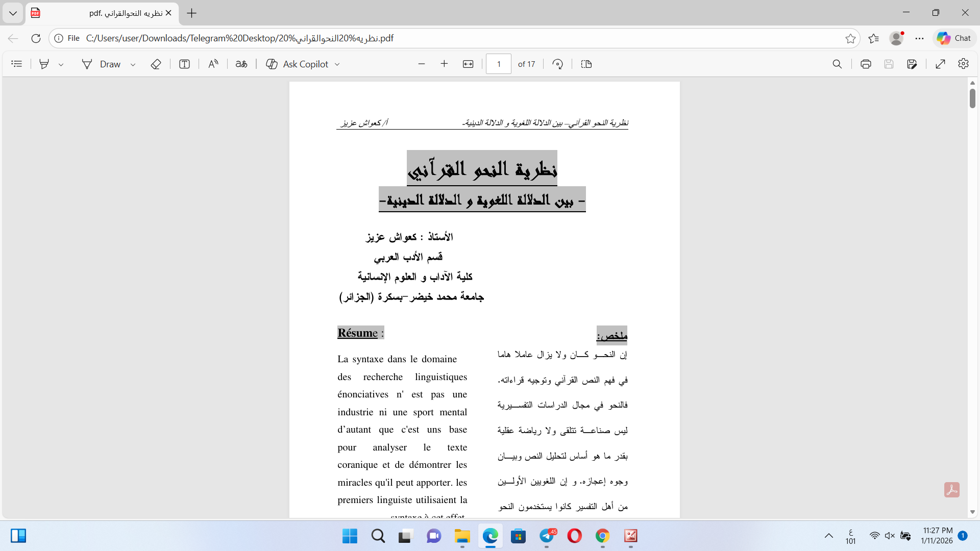Image resolution: width=980 pixels, height=551 pixels.
Task: Click the volume muted tray icon
Action: (x=890, y=536)
